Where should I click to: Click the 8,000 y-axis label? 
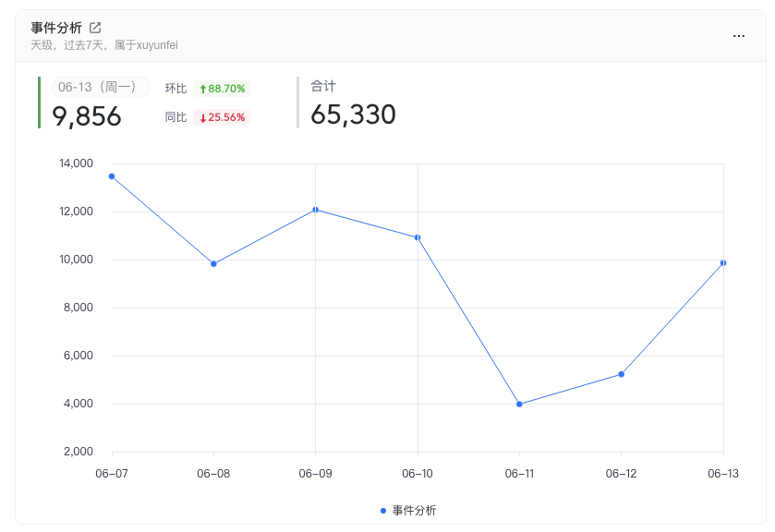tap(79, 307)
